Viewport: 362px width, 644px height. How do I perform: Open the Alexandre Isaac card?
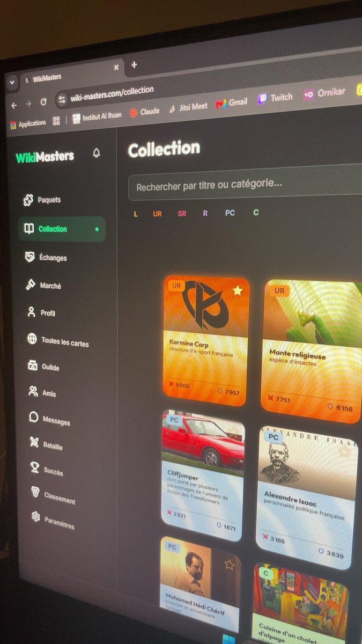(306, 497)
